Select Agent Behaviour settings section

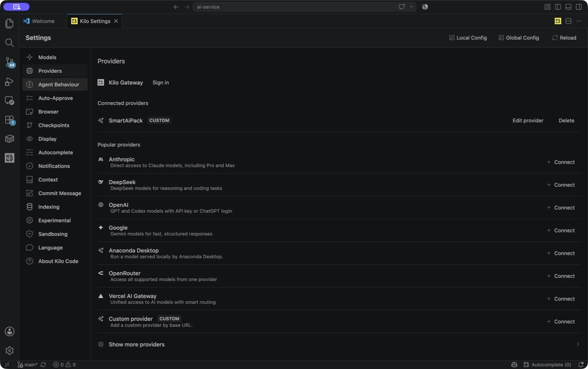(x=55, y=85)
